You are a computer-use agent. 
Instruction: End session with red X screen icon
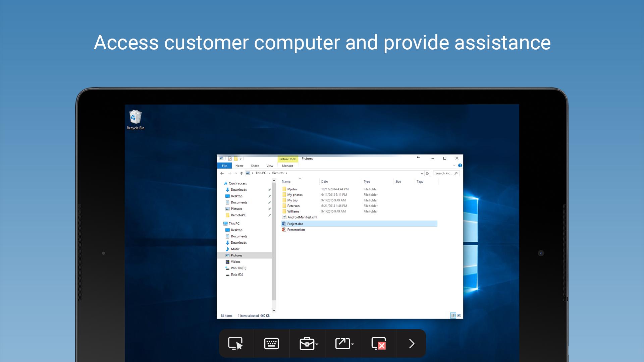click(379, 344)
